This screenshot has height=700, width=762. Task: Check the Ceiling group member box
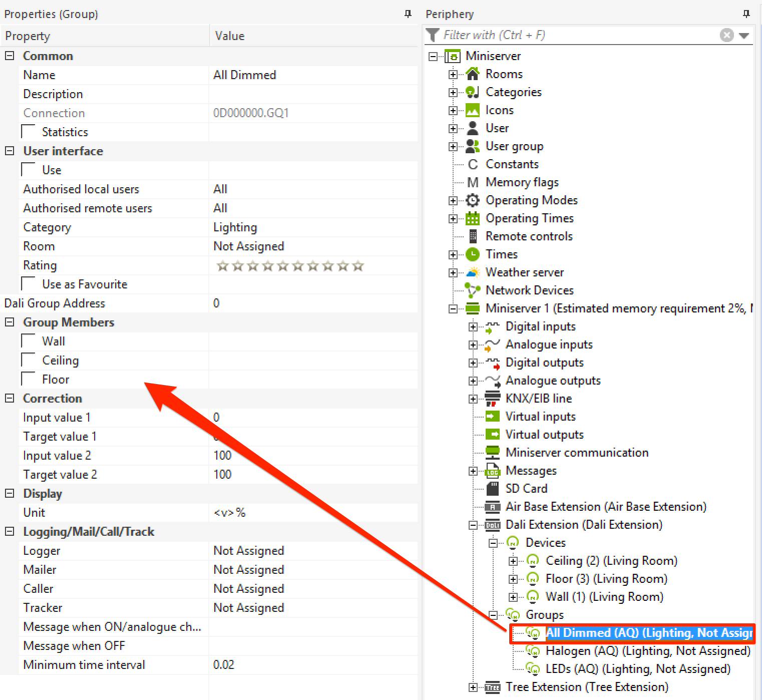coord(29,361)
